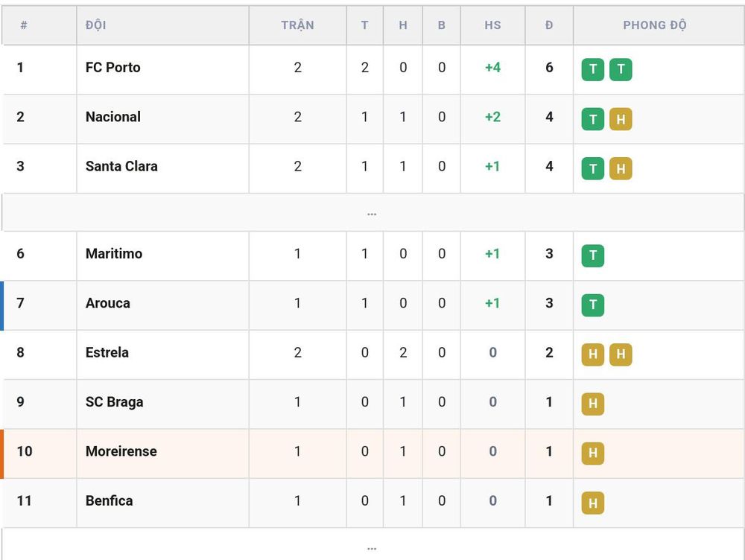
Task: Click Estrela's second yellow H badge
Action: point(621,354)
